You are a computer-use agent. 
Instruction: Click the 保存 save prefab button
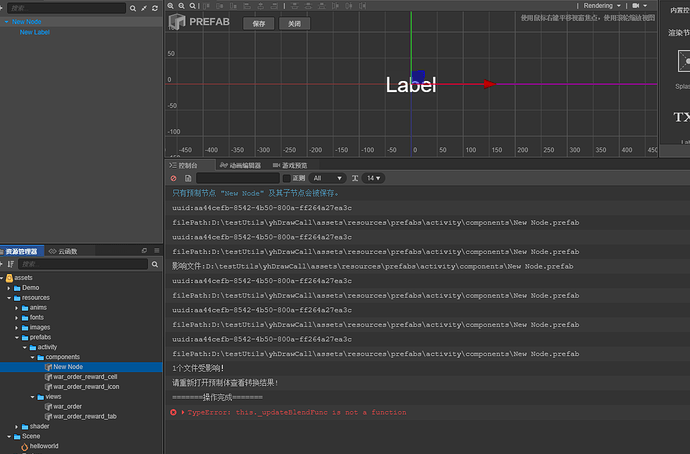[259, 24]
